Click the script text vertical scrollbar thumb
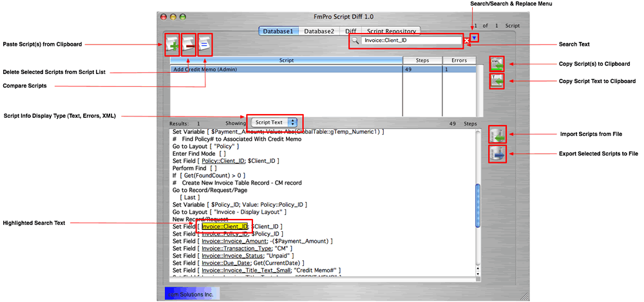The width and height of the screenshot is (644, 302). [478, 205]
